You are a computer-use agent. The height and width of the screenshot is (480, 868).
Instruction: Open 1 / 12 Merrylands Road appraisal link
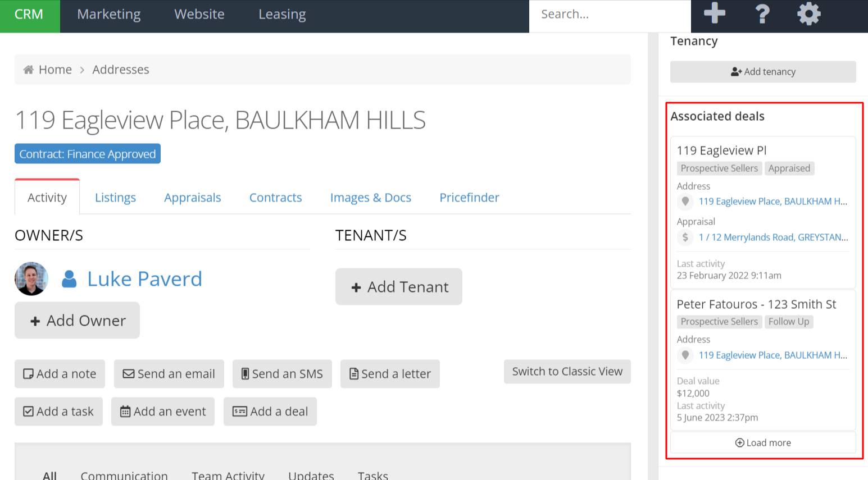(x=773, y=237)
